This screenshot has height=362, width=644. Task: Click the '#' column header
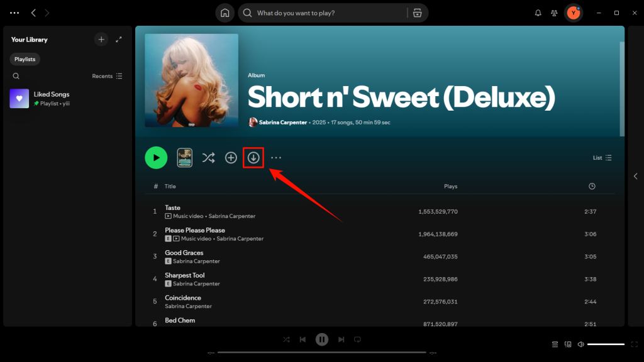(x=156, y=186)
